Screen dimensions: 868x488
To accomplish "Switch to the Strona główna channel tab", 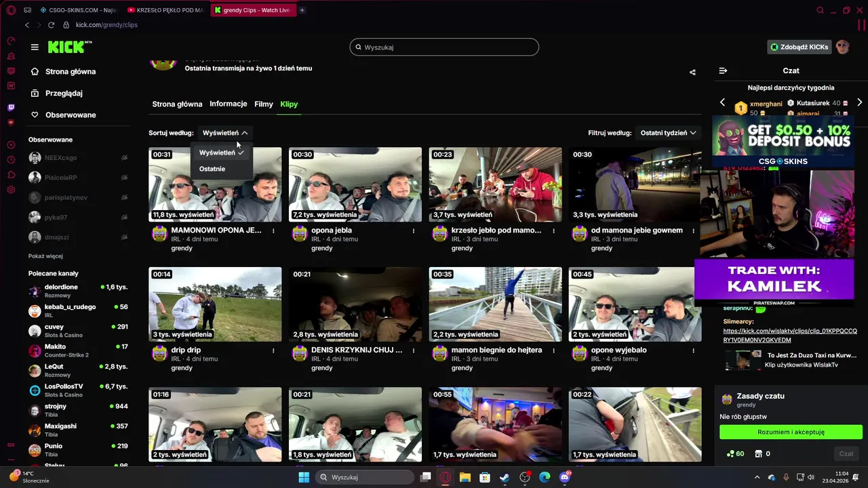I will click(x=177, y=104).
